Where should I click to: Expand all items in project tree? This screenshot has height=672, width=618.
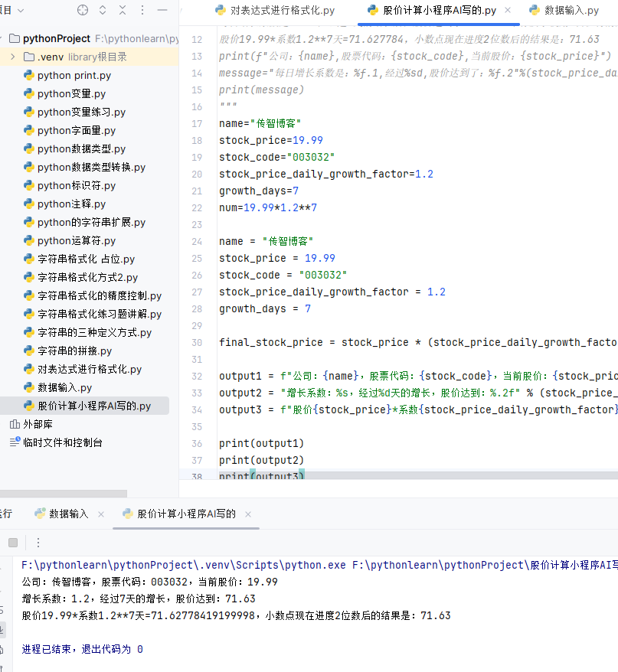(103, 10)
